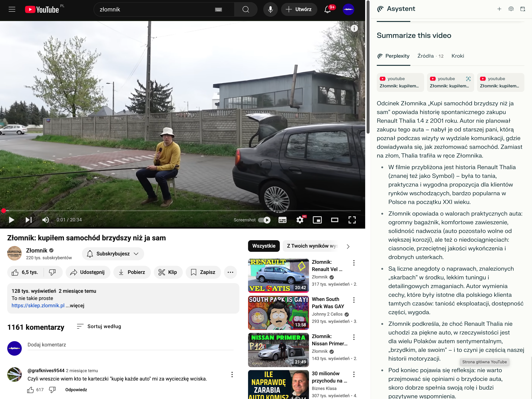Open options for Renault Vel Satis video

(x=354, y=263)
